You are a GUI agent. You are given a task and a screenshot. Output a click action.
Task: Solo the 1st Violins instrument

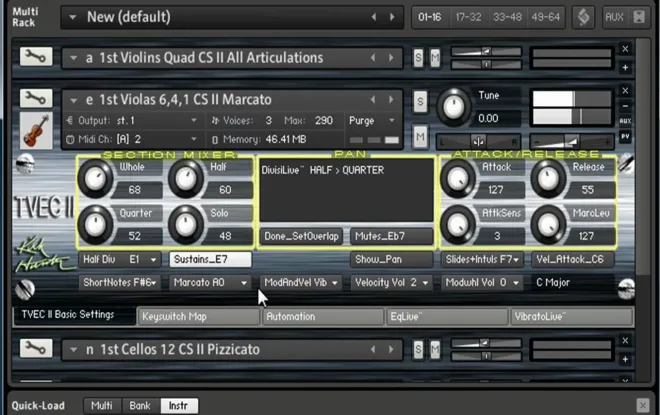[x=418, y=58]
